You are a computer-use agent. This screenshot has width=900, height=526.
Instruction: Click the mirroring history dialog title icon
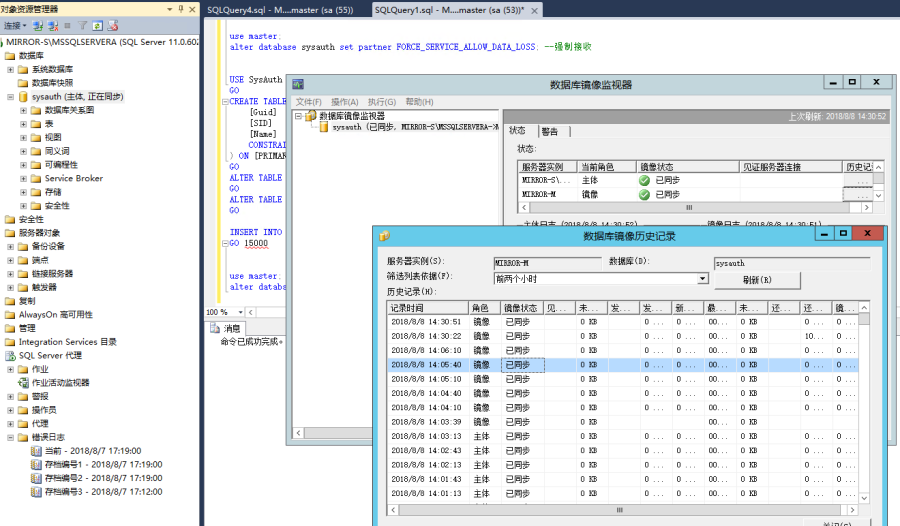point(385,235)
